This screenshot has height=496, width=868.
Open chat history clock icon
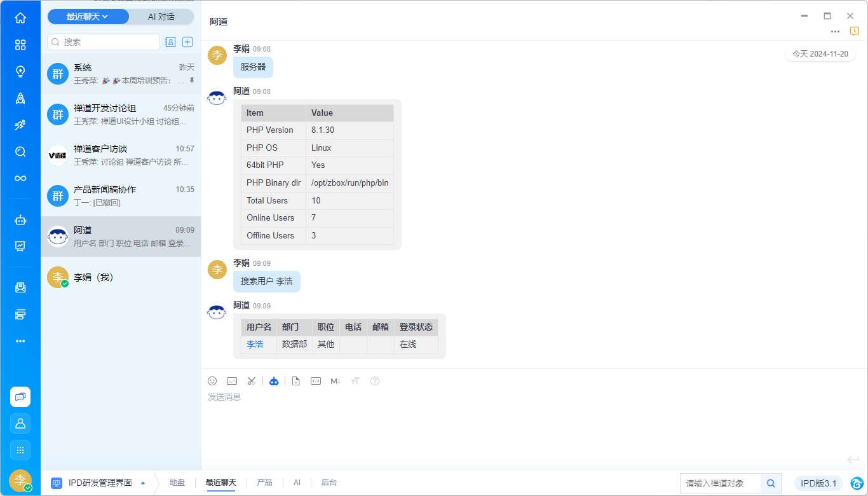point(855,31)
